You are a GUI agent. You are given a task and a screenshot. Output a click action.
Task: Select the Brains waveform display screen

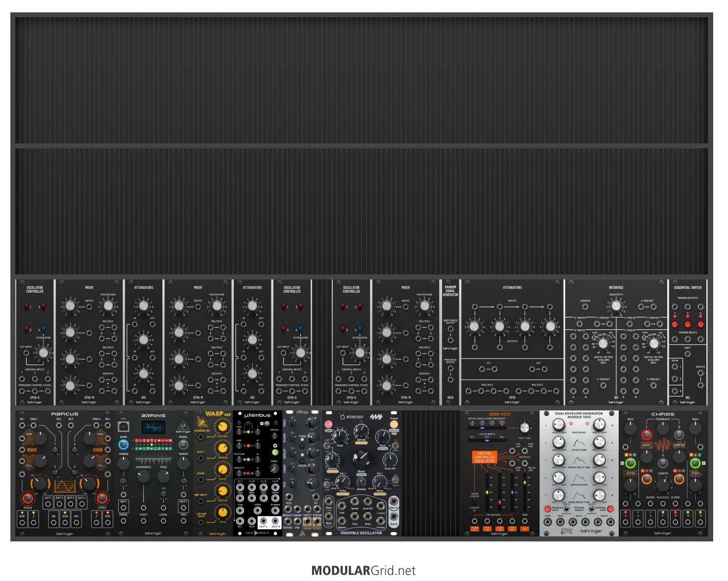click(153, 427)
